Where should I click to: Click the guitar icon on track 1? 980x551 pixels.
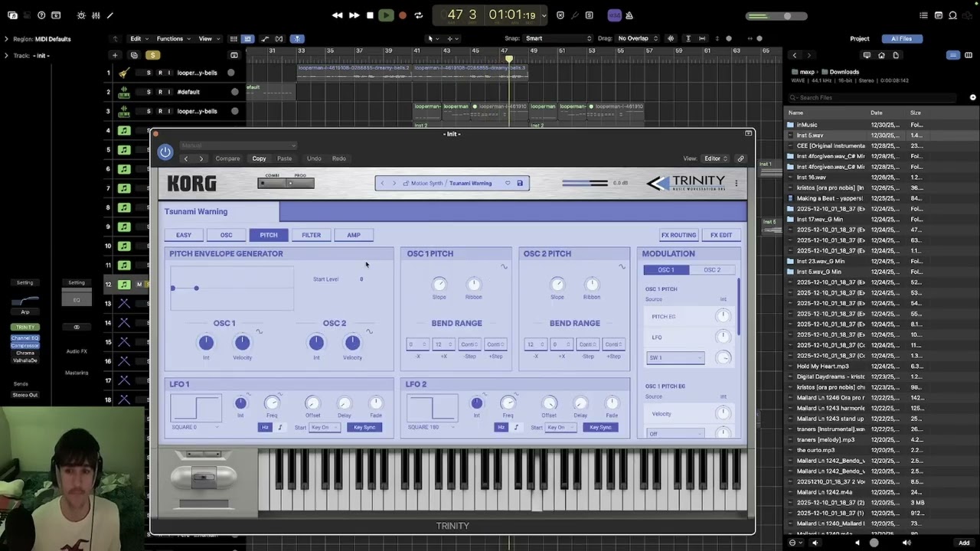124,73
